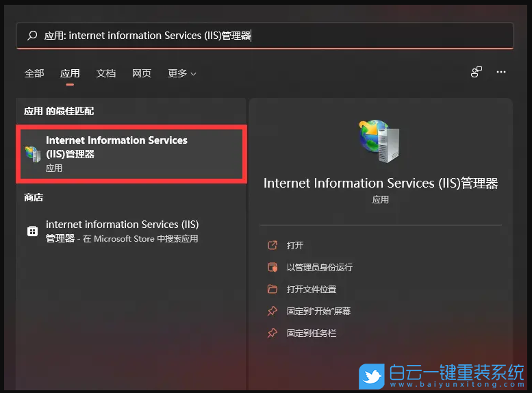
Task: Click 固定到"开始"屏幕
Action: click(318, 312)
